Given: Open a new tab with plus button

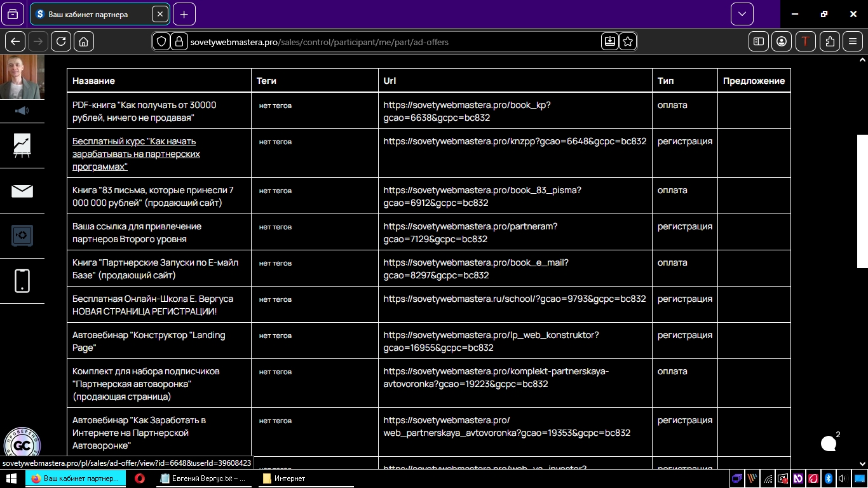Looking at the screenshot, I should [x=184, y=14].
